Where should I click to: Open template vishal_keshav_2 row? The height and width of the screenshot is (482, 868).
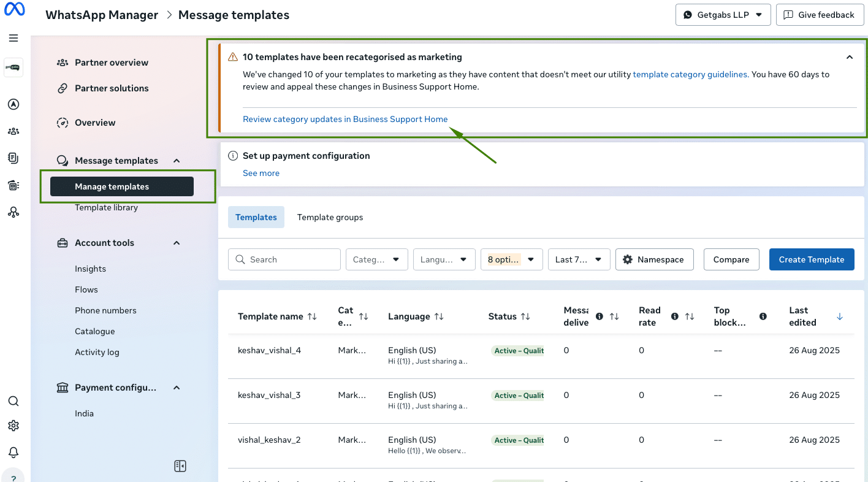(x=541, y=446)
